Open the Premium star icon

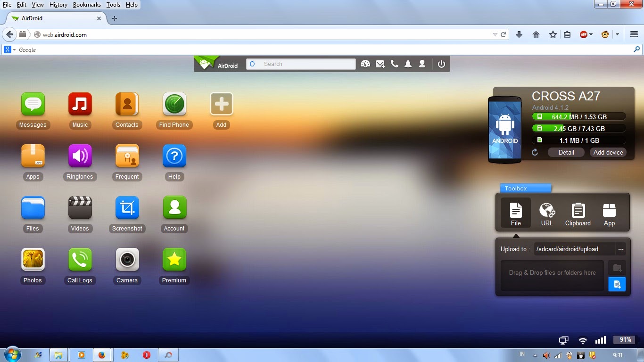coord(174,259)
